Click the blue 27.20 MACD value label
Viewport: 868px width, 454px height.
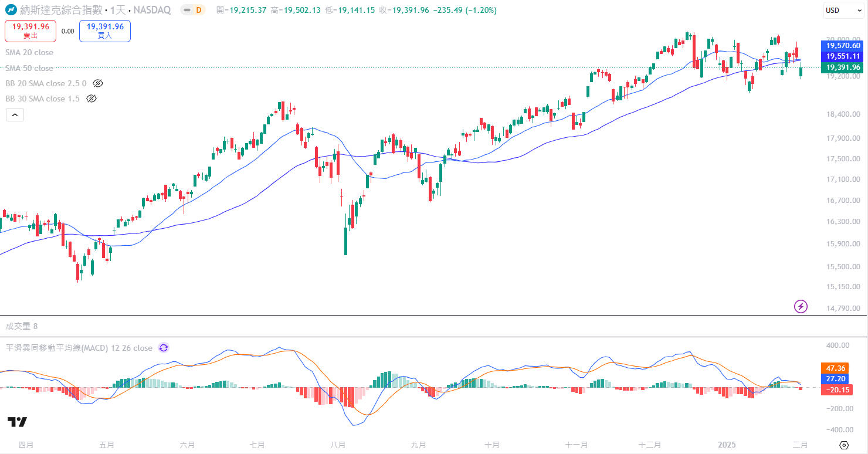coord(834,379)
